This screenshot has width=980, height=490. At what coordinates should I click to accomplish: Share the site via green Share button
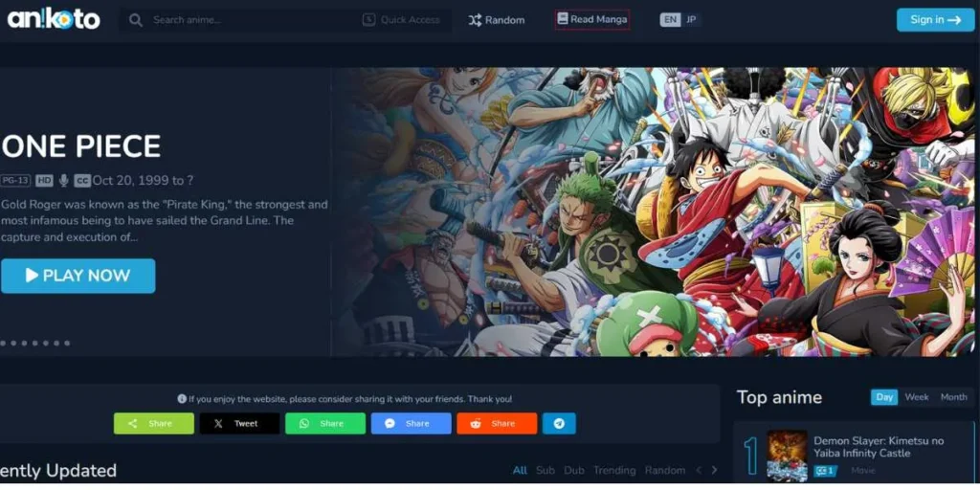(154, 423)
